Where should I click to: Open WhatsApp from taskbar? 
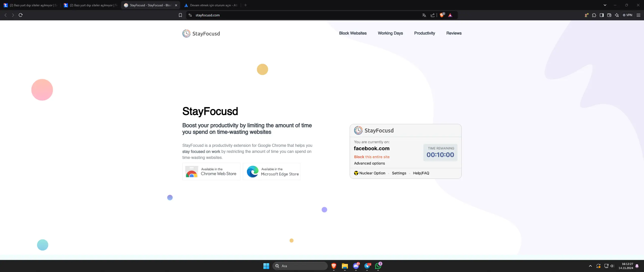[378, 266]
